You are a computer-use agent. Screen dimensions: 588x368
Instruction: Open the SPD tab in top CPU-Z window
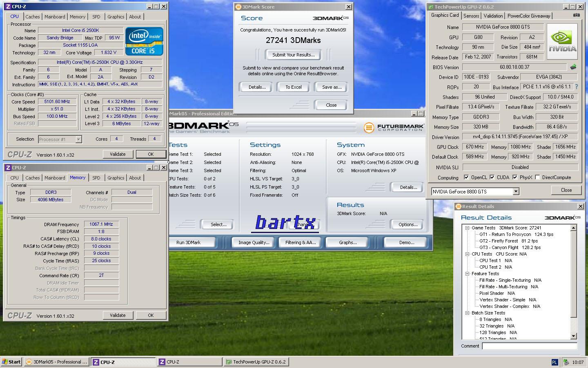coord(96,17)
